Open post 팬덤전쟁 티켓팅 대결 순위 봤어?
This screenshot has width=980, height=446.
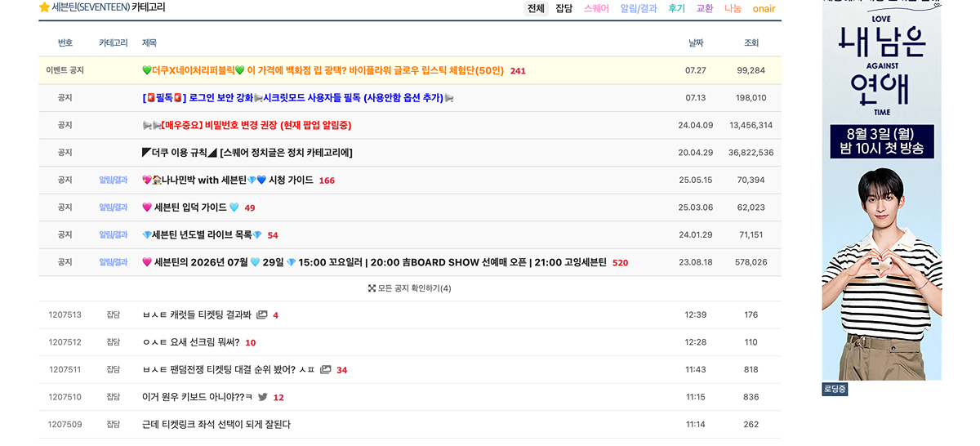tap(229, 369)
